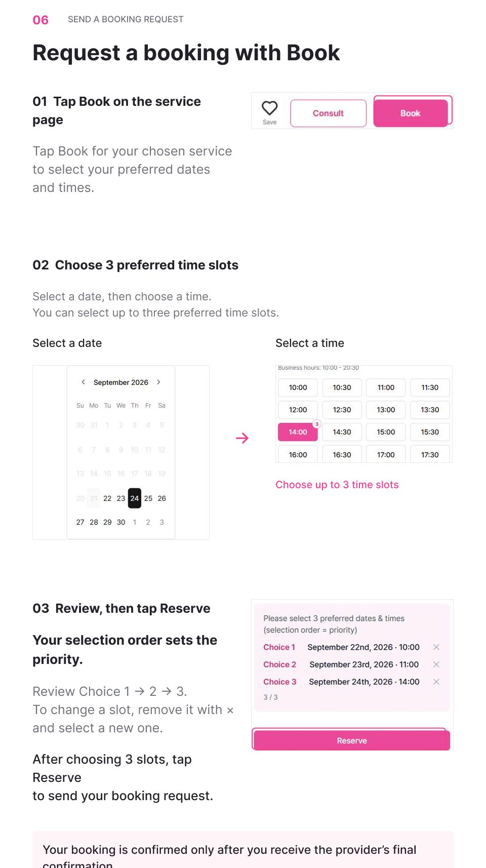Click the pink Book button
The height and width of the screenshot is (868, 486).
click(411, 113)
